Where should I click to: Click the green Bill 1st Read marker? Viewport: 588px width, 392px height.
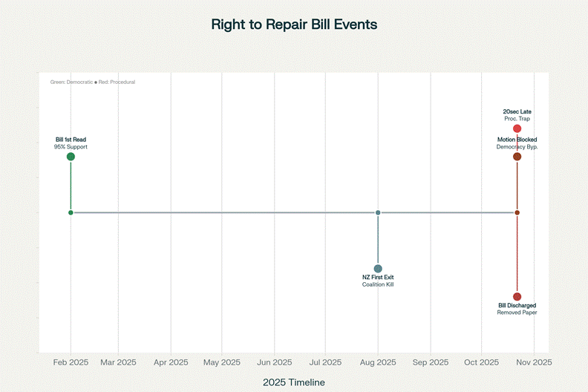coord(71,157)
